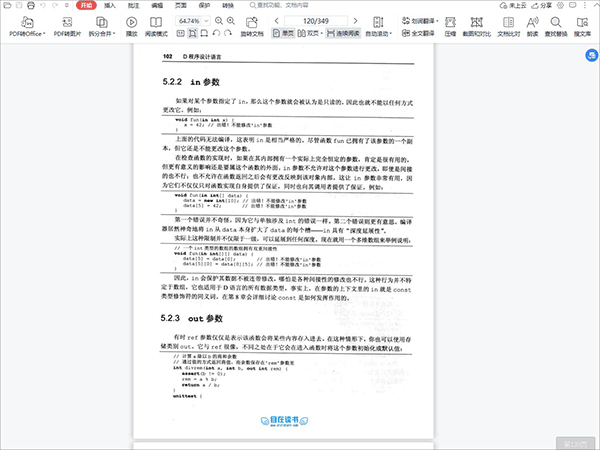Open the file folder icon in quick access
Viewport: 600px width, 450px height.
(x=7, y=5)
